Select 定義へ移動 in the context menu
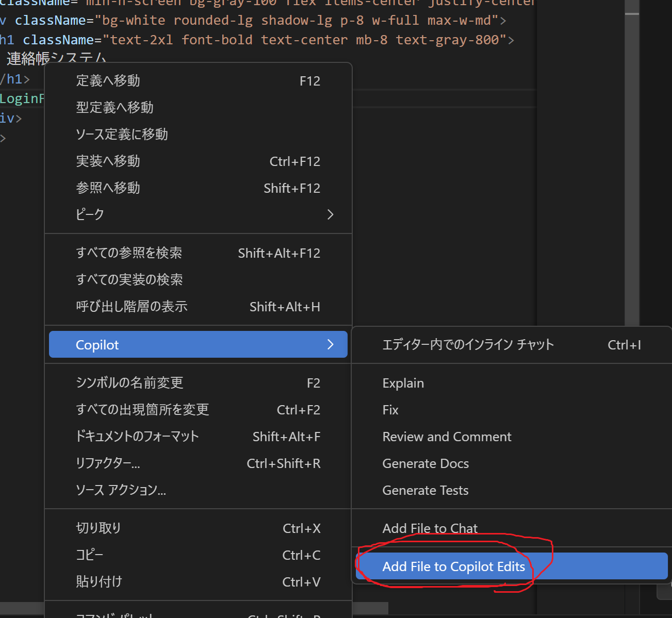672x618 pixels. click(198, 81)
